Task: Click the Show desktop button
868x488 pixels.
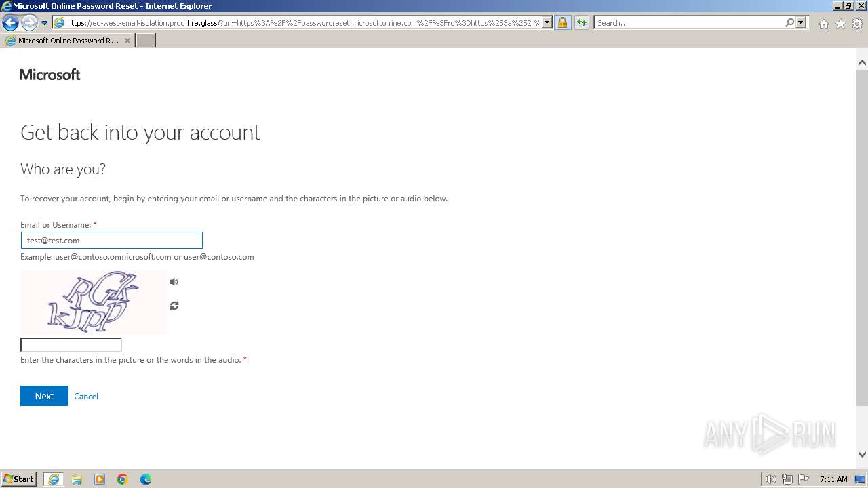Action: pos(861,479)
